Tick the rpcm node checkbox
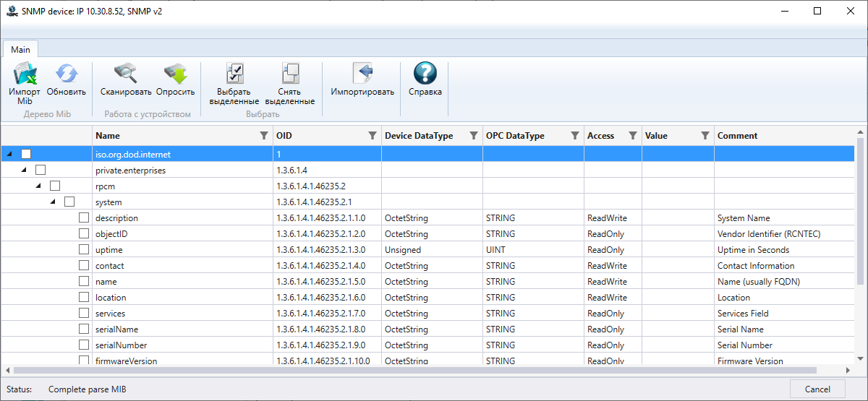Image resolution: width=868 pixels, height=401 pixels. point(55,186)
